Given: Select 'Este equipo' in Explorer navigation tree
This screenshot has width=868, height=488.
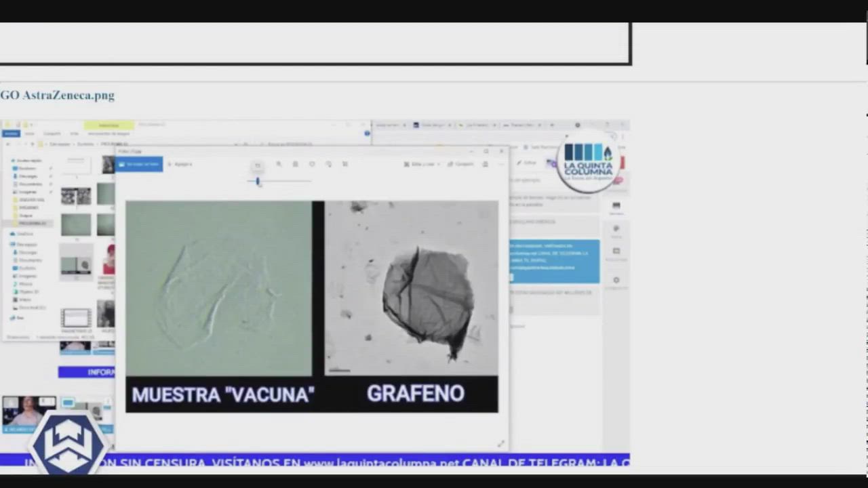Looking at the screenshot, I should point(26,244).
